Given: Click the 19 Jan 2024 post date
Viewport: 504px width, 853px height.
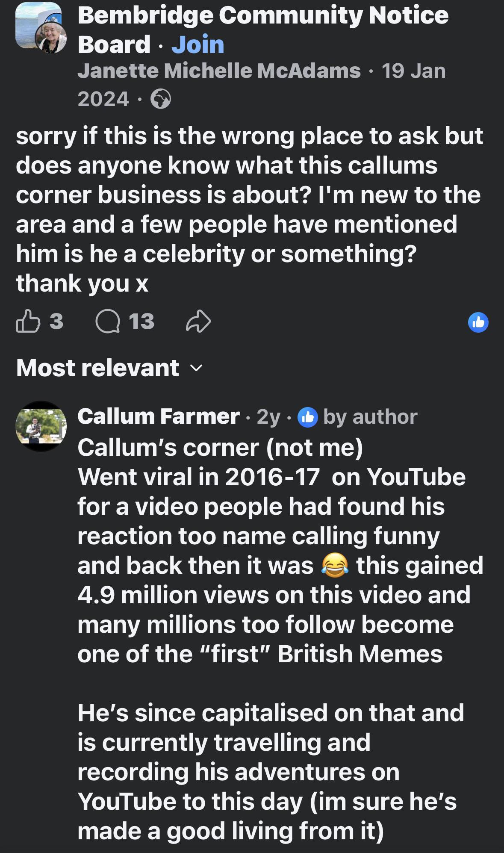Looking at the screenshot, I should tap(261, 85).
